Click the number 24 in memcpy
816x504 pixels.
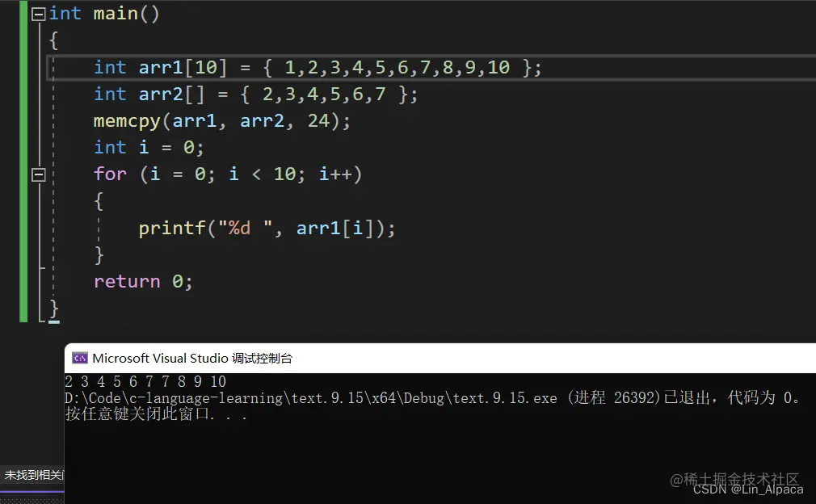pos(318,120)
